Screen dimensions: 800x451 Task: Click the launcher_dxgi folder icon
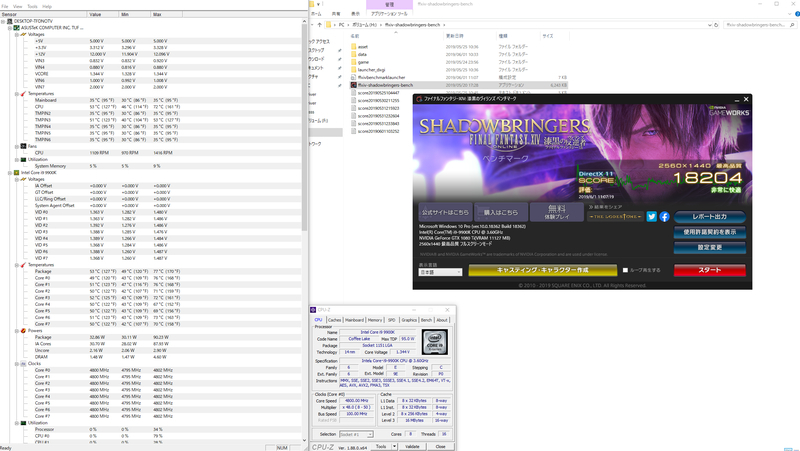353,69
